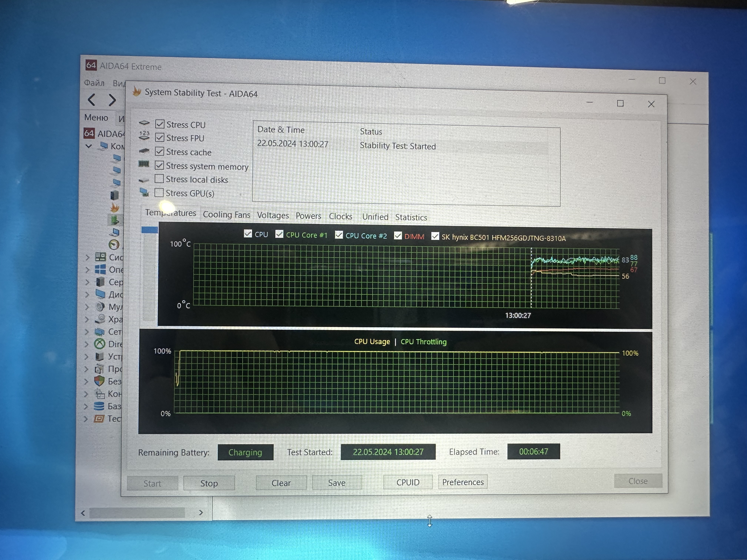Uncheck the Stress cache checkbox
Viewport: 747px width, 560px height.
159,151
